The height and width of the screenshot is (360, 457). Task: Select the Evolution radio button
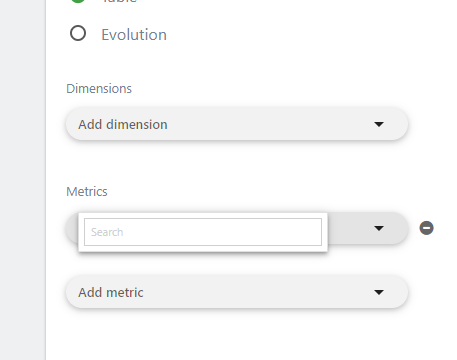click(78, 33)
